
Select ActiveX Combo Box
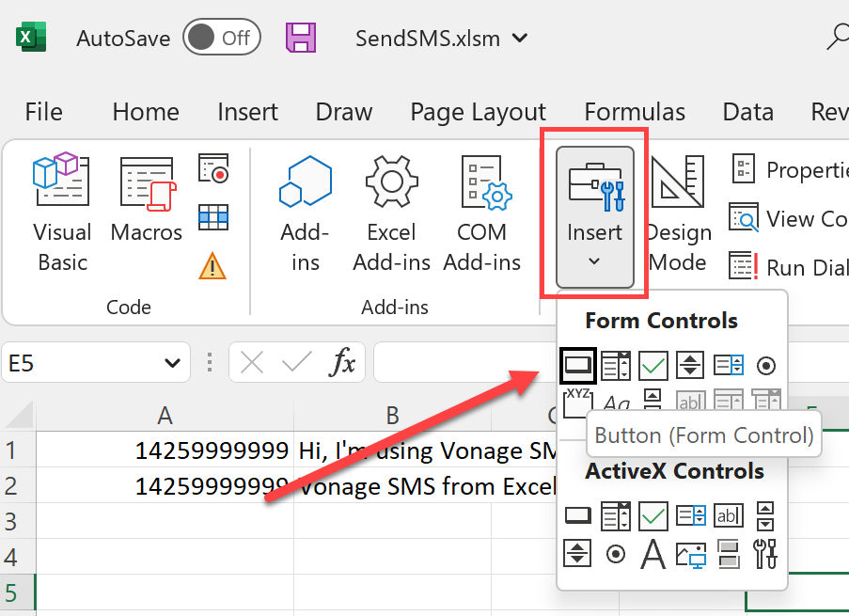pos(616,515)
